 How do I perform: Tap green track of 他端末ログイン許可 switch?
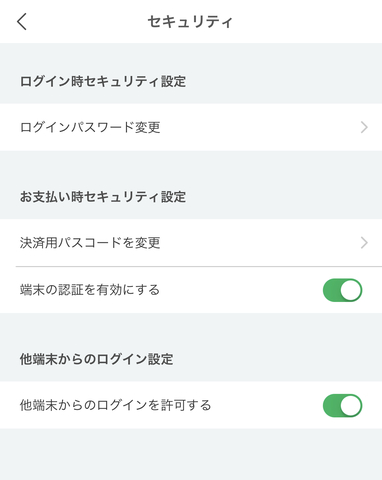[331, 406]
